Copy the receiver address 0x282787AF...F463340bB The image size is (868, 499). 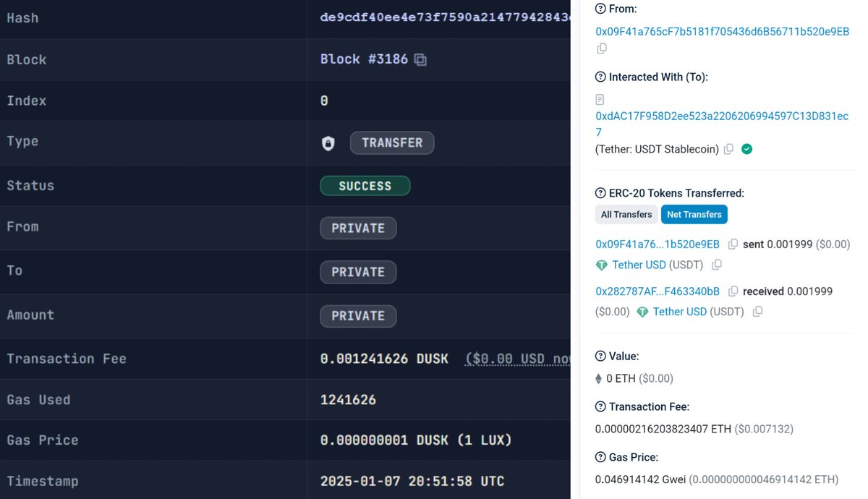733,291
